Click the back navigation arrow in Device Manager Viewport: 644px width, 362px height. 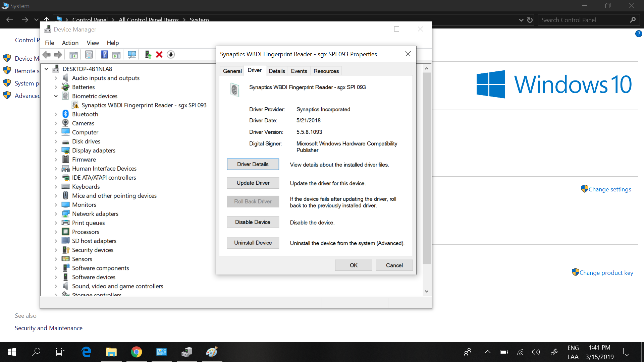click(47, 54)
